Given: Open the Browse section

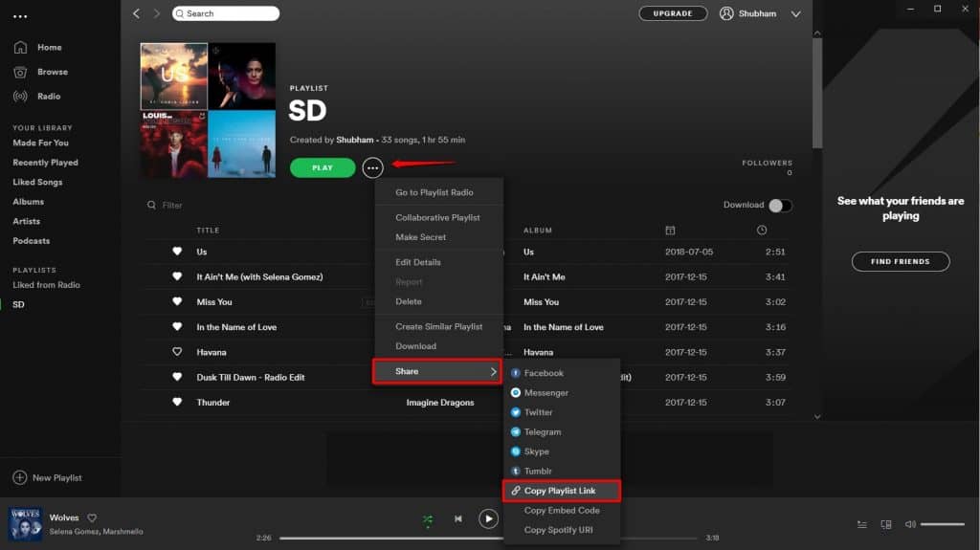Looking at the screenshot, I should tap(40, 72).
